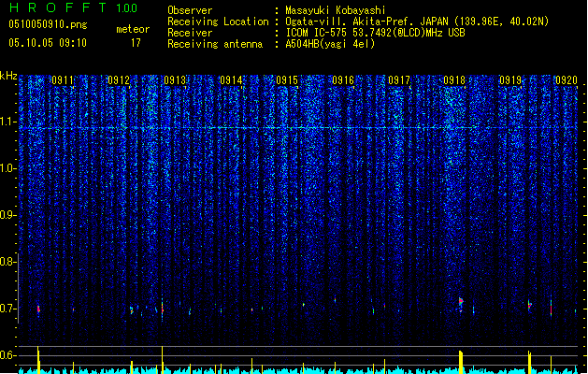Click the date stamp 05.10.05 09:10
This screenshot has height=374, width=588.
click(48, 43)
